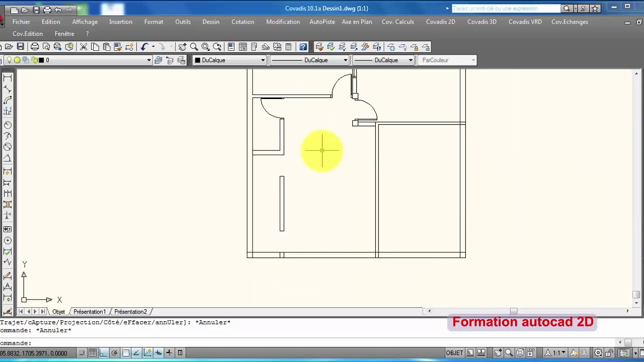This screenshot has height=362, width=644.
Task: Toggle lineweight display in status bar
Action: coord(170,353)
